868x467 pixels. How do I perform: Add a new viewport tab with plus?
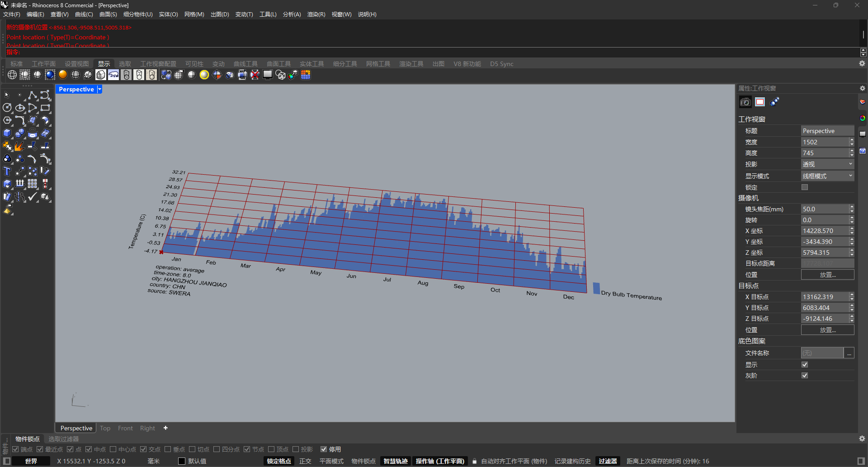[x=165, y=428]
